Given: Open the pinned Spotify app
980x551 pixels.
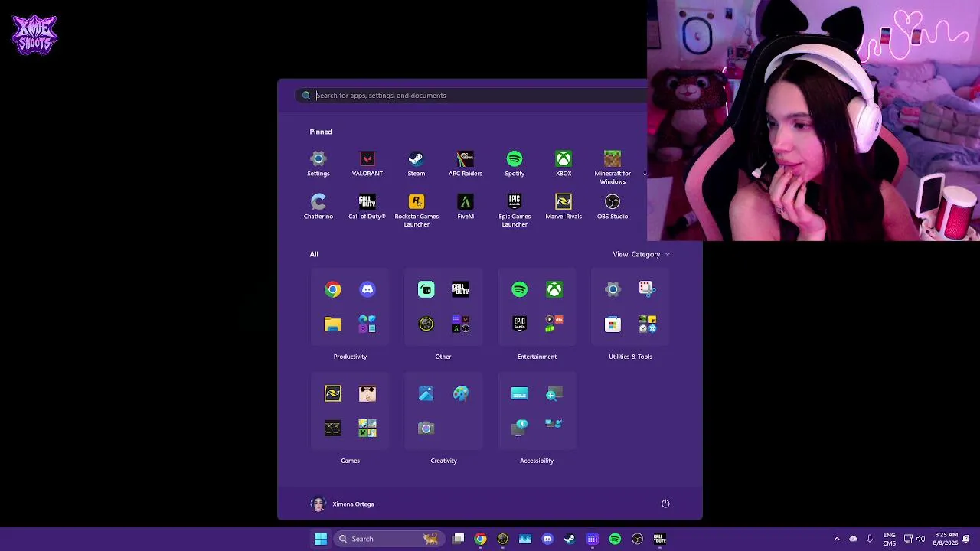Looking at the screenshot, I should tap(514, 164).
